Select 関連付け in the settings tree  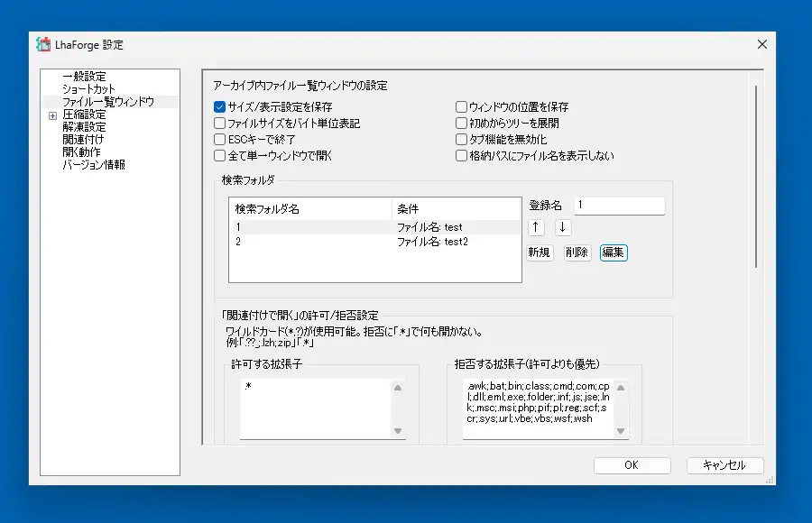click(x=83, y=139)
